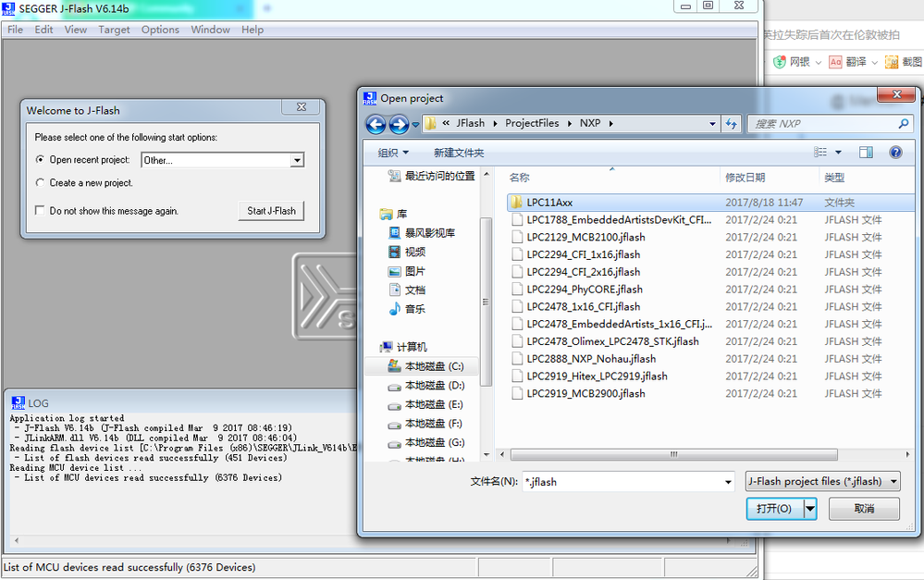Image resolution: width=924 pixels, height=580 pixels.
Task: Open 最近访问的位置 in navigation pane
Action: 431,176
